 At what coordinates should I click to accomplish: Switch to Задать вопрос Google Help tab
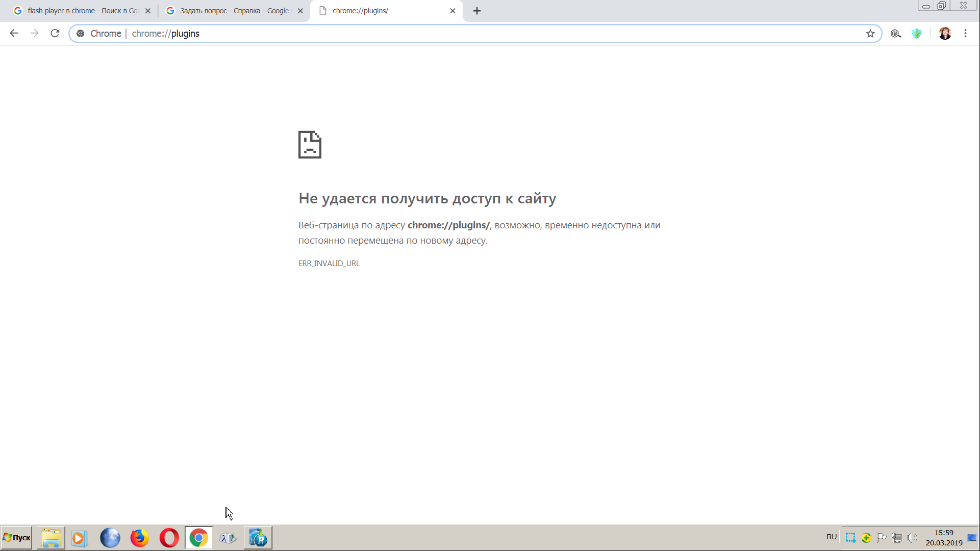click(234, 11)
